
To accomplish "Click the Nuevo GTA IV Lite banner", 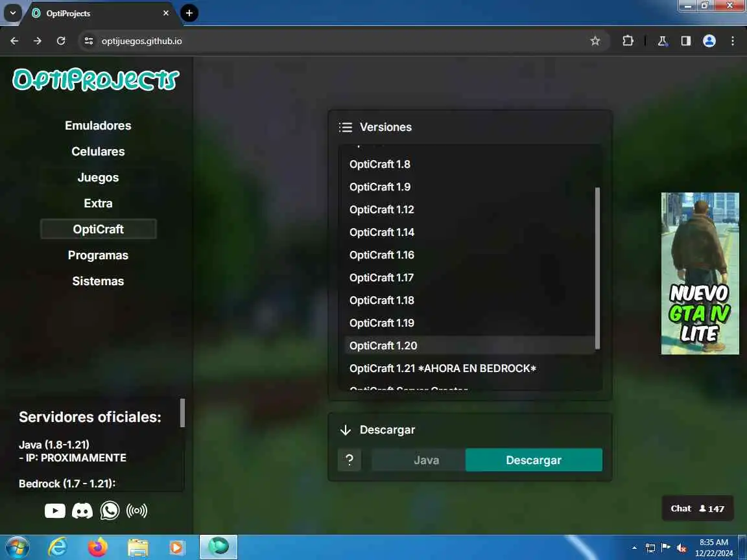I will (x=700, y=274).
